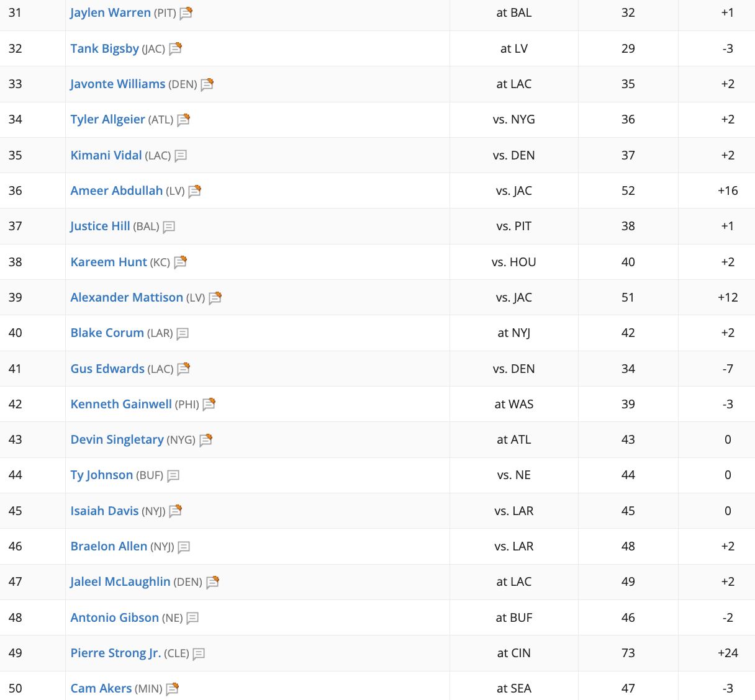This screenshot has width=755, height=700.
Task: Click the Isaiah Davis name link
Action: click(x=104, y=511)
